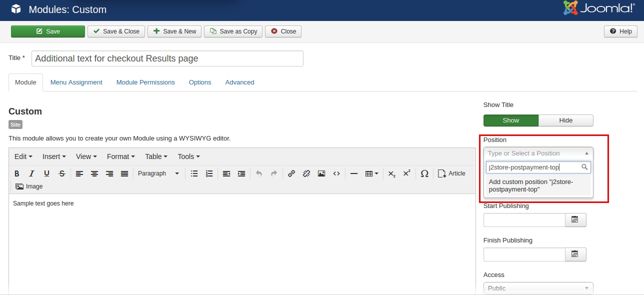Open the source code view icon
The width and height of the screenshot is (644, 295).
coord(336,173)
